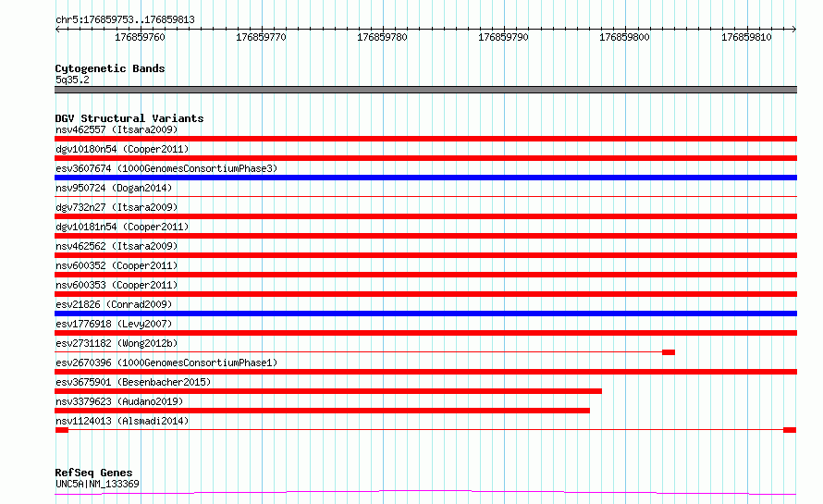The height and width of the screenshot is (504, 823).
Task: Open variant esv1776918 (Levy2007)
Action: click(x=114, y=324)
